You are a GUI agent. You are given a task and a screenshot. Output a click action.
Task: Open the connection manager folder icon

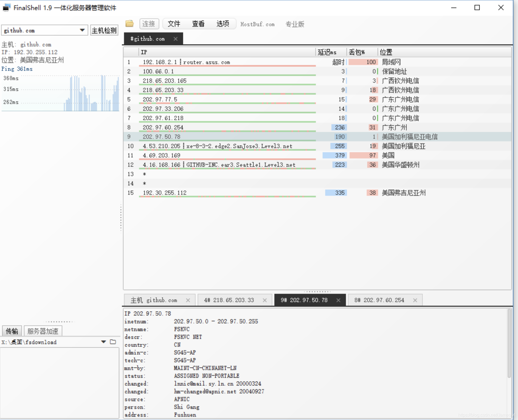click(x=129, y=24)
